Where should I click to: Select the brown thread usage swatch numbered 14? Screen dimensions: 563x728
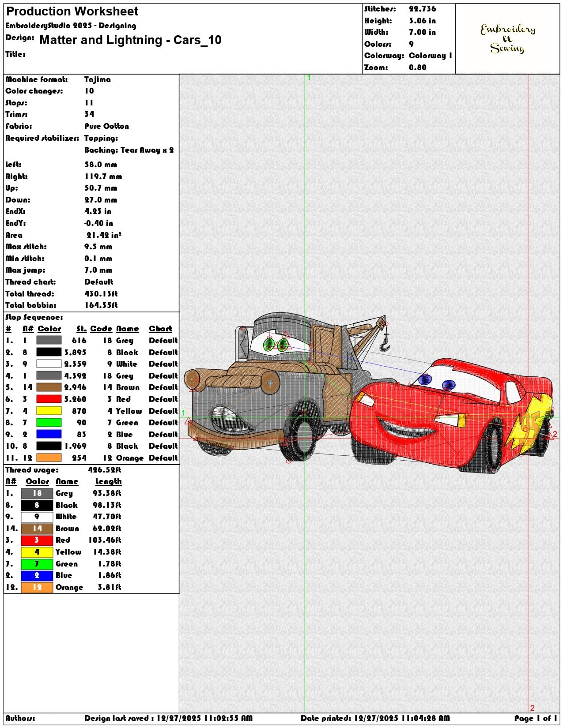[x=37, y=529]
